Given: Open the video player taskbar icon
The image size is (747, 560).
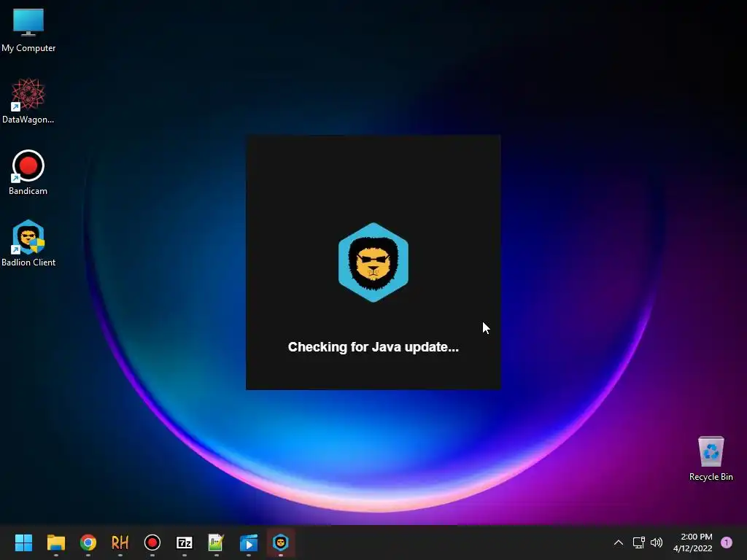Looking at the screenshot, I should coord(248,542).
